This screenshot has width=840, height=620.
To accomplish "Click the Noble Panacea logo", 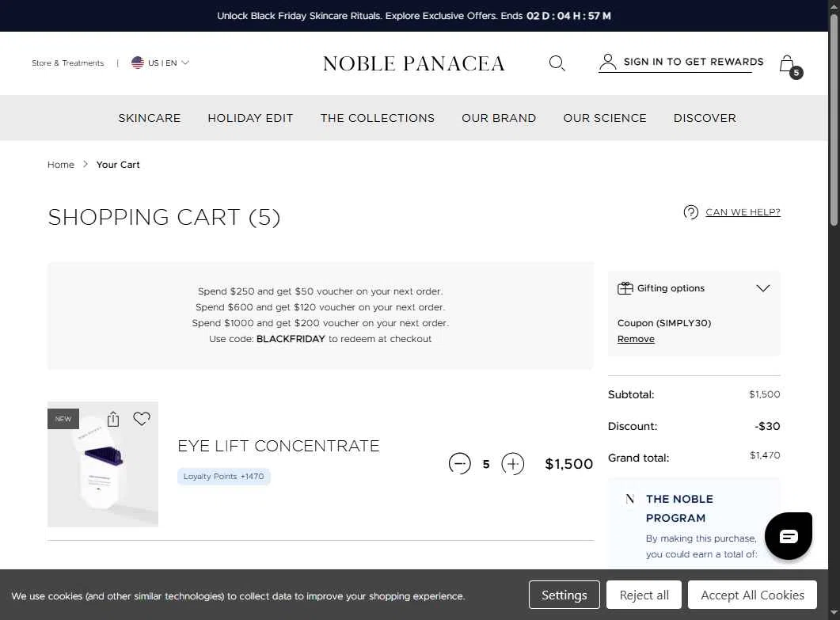I will [413, 63].
